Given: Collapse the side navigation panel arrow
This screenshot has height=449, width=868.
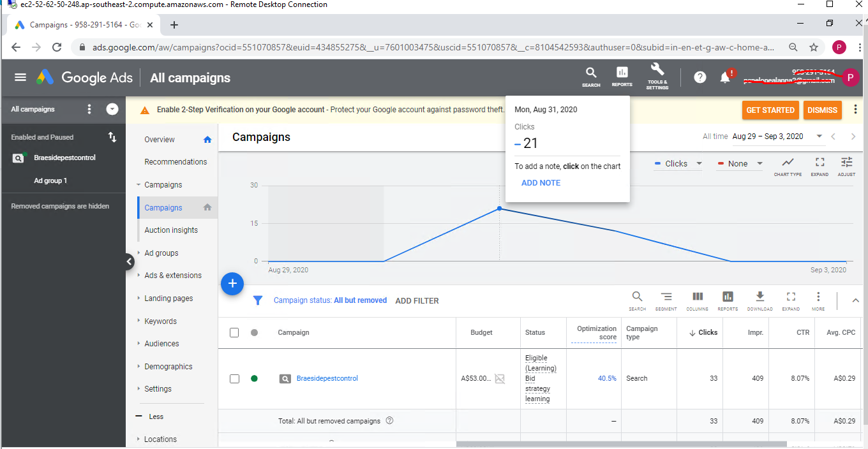Looking at the screenshot, I should [x=130, y=261].
